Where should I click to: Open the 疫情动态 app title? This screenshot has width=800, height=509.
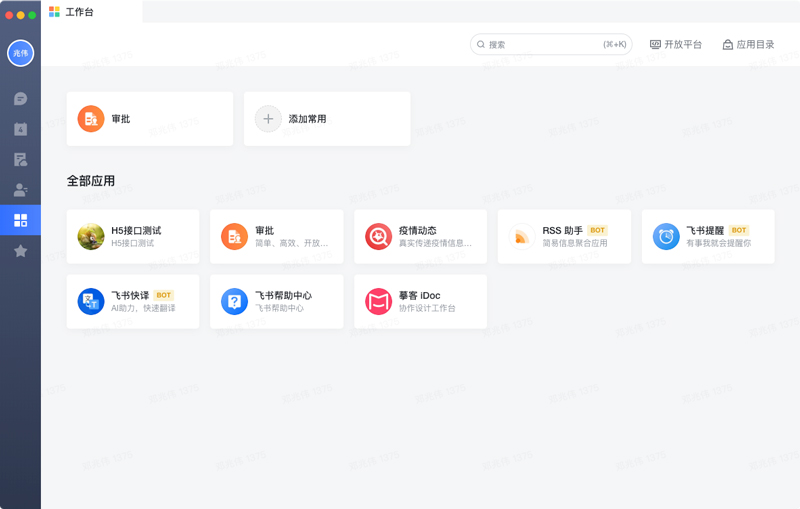tap(417, 231)
